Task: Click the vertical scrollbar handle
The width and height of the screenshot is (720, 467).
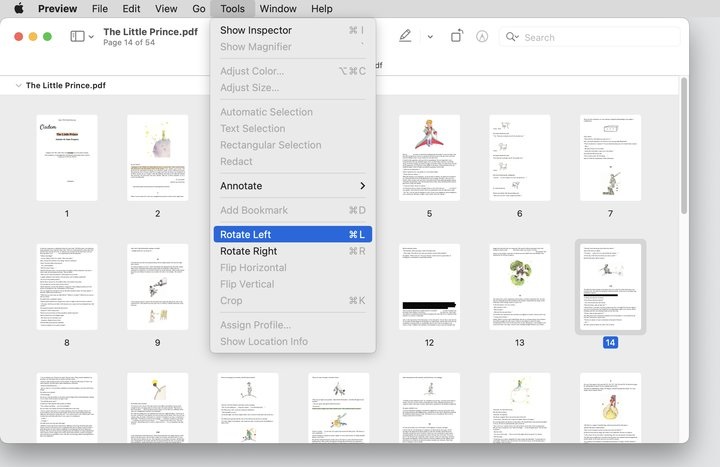Action: (684, 146)
